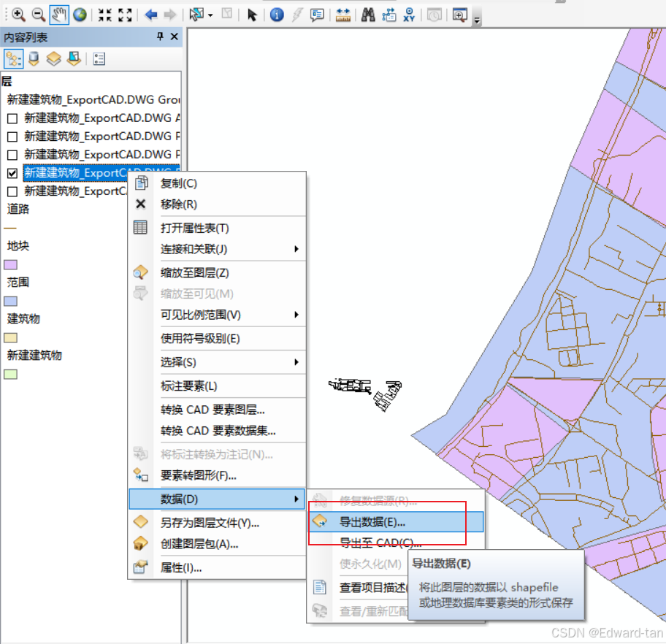Switch to List By Source

point(34,59)
